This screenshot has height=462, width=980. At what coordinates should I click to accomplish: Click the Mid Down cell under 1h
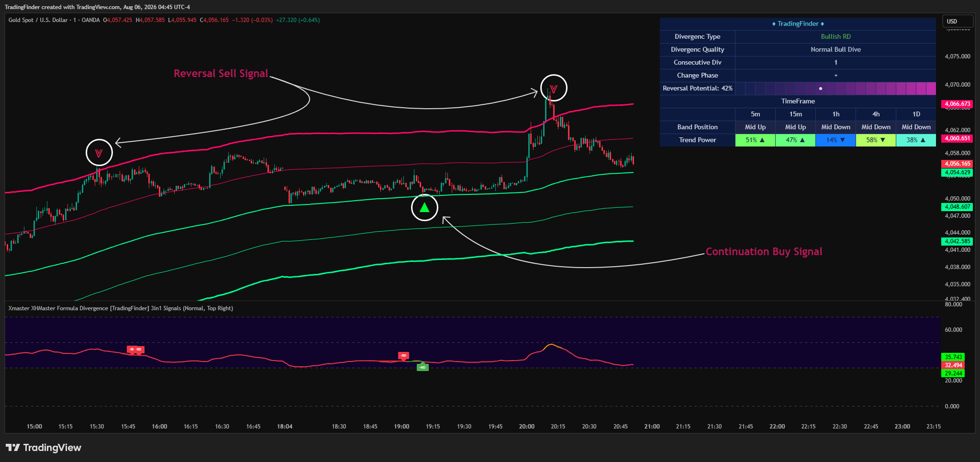pyautogui.click(x=835, y=127)
